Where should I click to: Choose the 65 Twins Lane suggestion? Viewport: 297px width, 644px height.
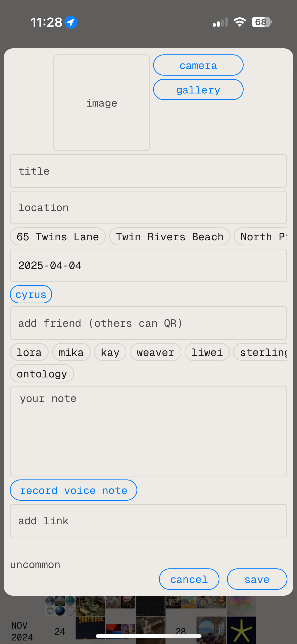pos(58,237)
